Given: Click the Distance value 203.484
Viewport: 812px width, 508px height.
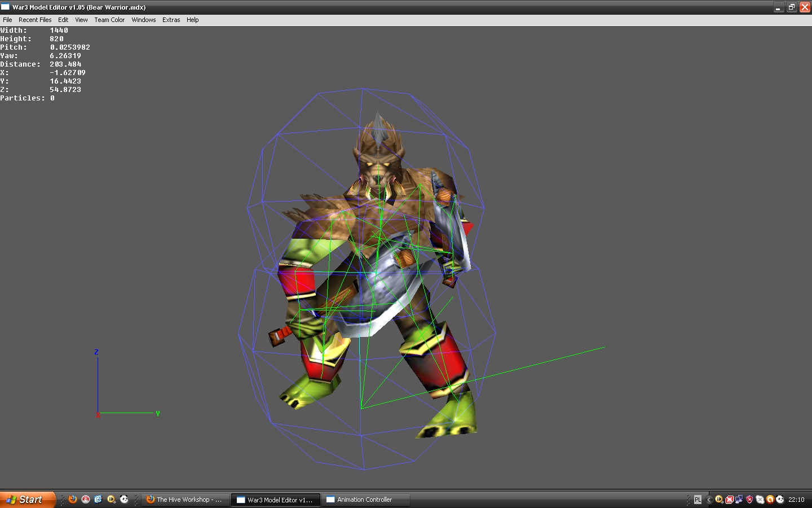Looking at the screenshot, I should tap(65, 64).
